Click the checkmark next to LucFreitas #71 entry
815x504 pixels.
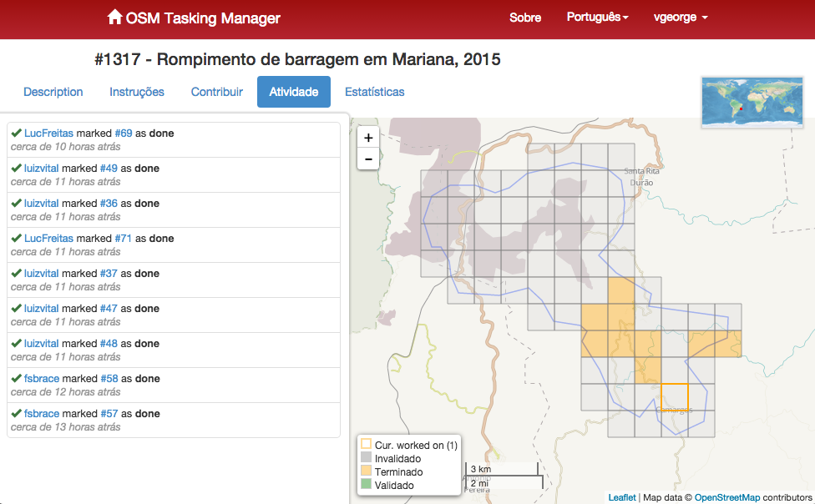click(15, 238)
